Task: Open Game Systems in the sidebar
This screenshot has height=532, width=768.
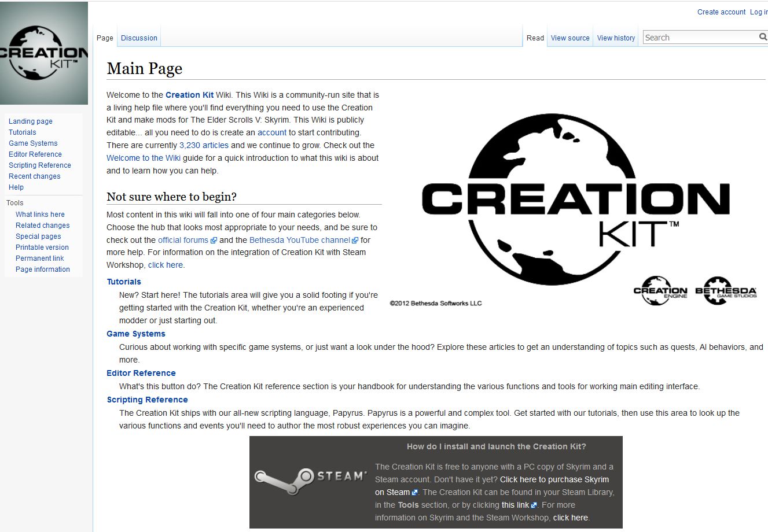Action: 33,143
